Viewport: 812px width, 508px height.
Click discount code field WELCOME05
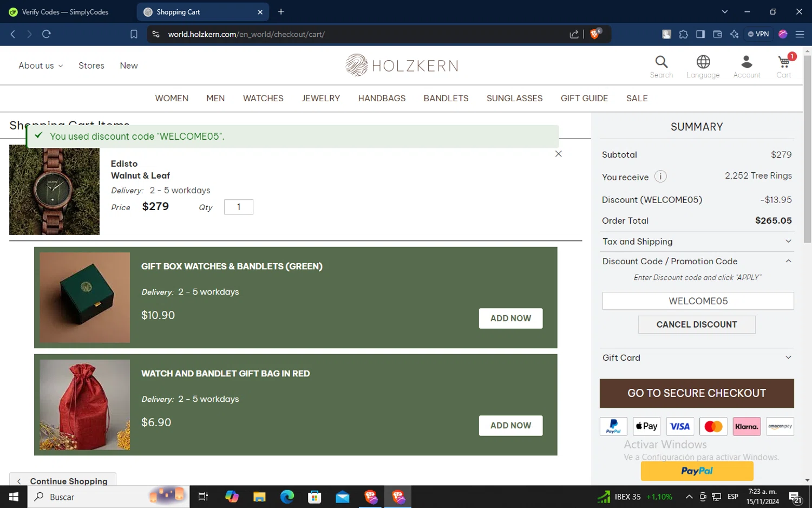pos(698,301)
